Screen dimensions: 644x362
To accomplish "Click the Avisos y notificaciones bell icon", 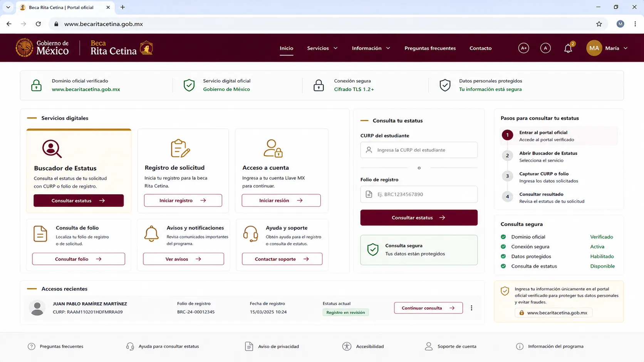I will click(x=151, y=234).
